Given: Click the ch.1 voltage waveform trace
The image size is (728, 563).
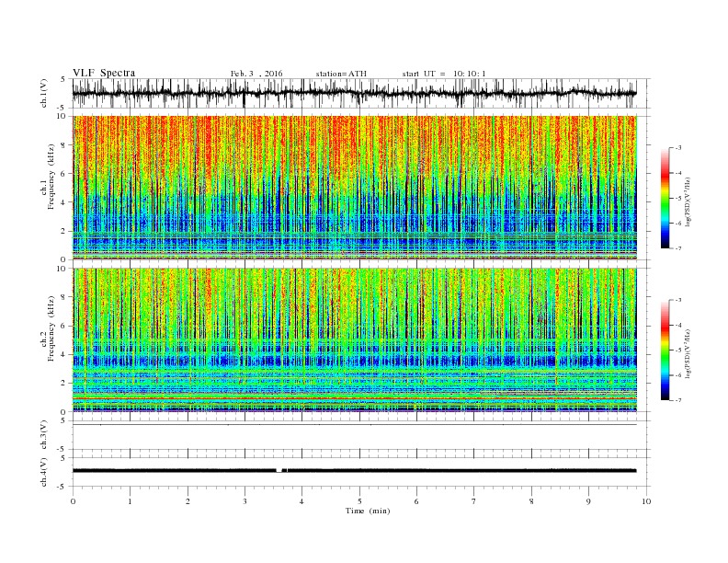Looking at the screenshot, I should (354, 93).
